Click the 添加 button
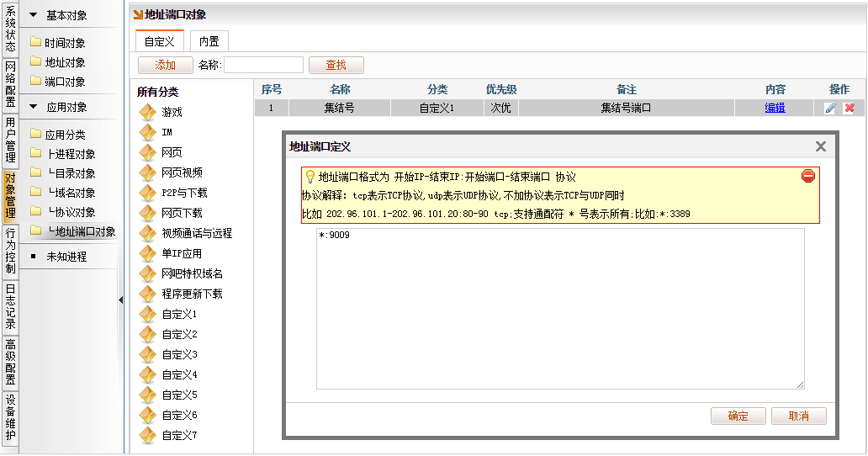The height and width of the screenshot is (456, 868). [x=165, y=66]
